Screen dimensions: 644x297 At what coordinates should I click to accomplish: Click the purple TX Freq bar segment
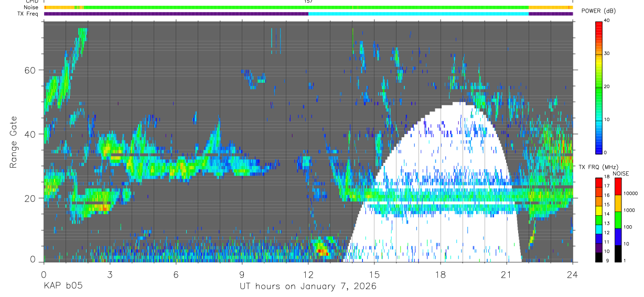tap(176, 14)
